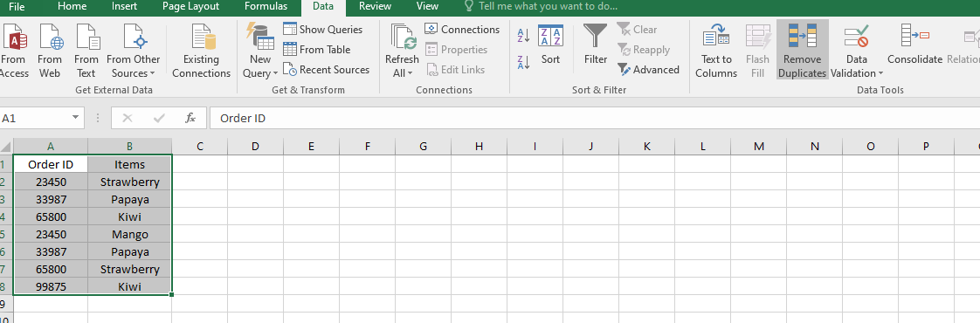Select the Items header cell

130,164
